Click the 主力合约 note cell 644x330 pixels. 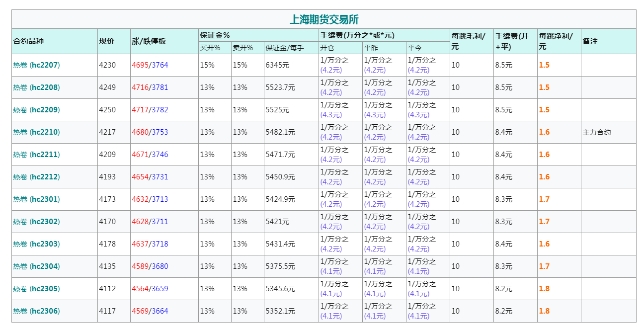pos(597,132)
